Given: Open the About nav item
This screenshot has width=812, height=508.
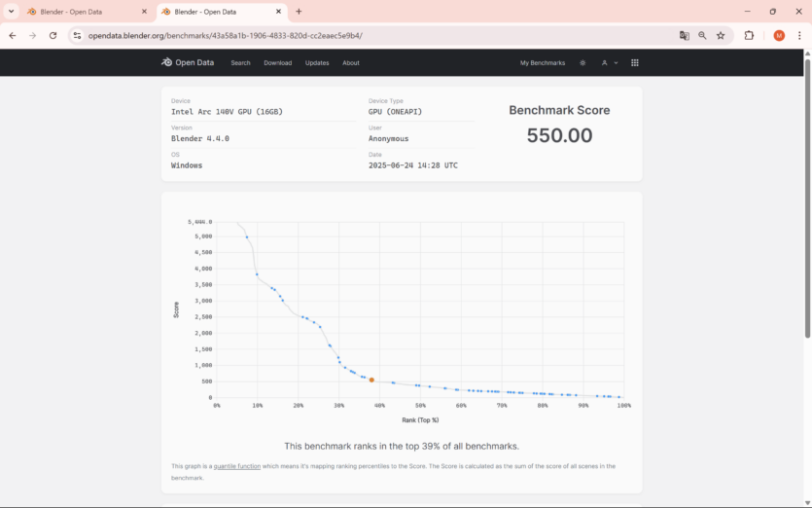Looking at the screenshot, I should click(x=351, y=62).
